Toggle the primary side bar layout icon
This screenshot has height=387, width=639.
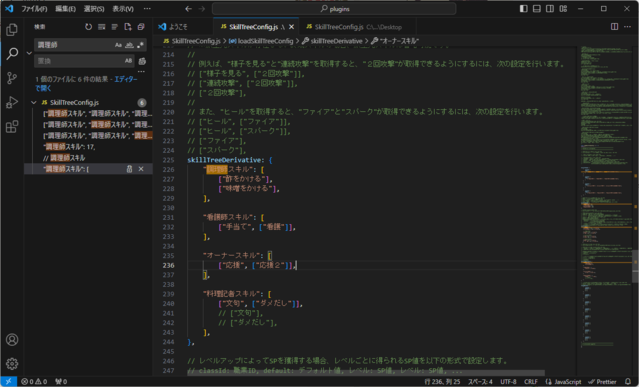point(524,9)
